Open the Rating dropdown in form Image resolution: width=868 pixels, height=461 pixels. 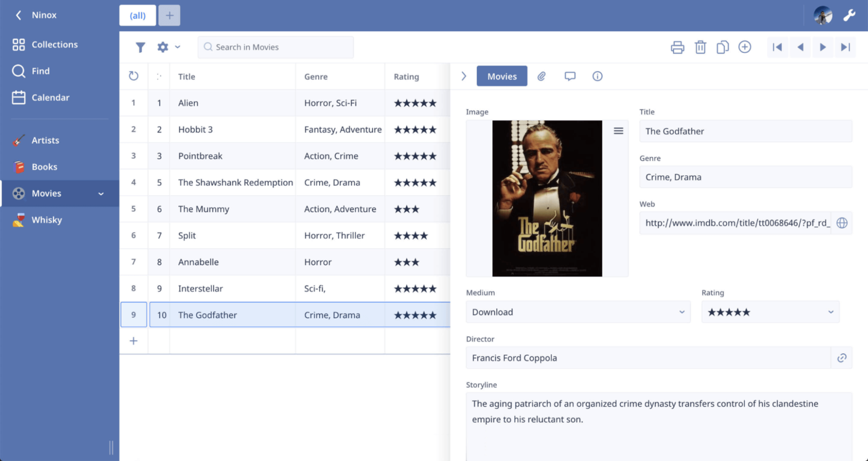(770, 312)
